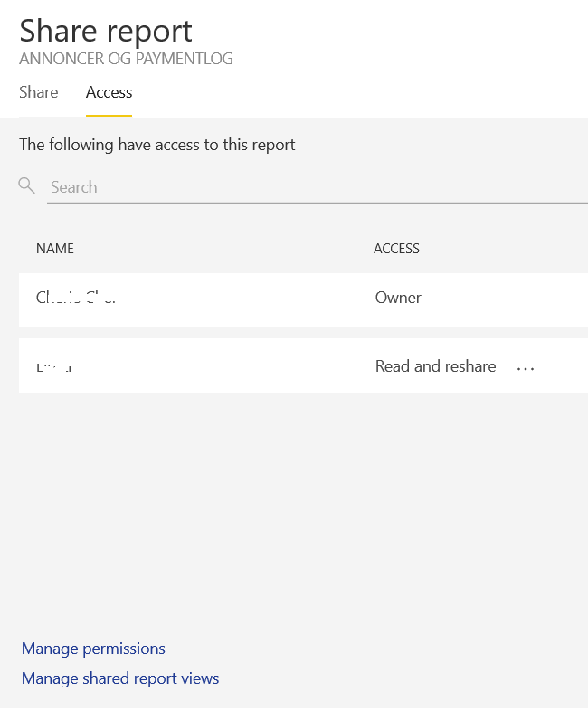Click the NAME column header
588x711 pixels.
tap(55, 249)
